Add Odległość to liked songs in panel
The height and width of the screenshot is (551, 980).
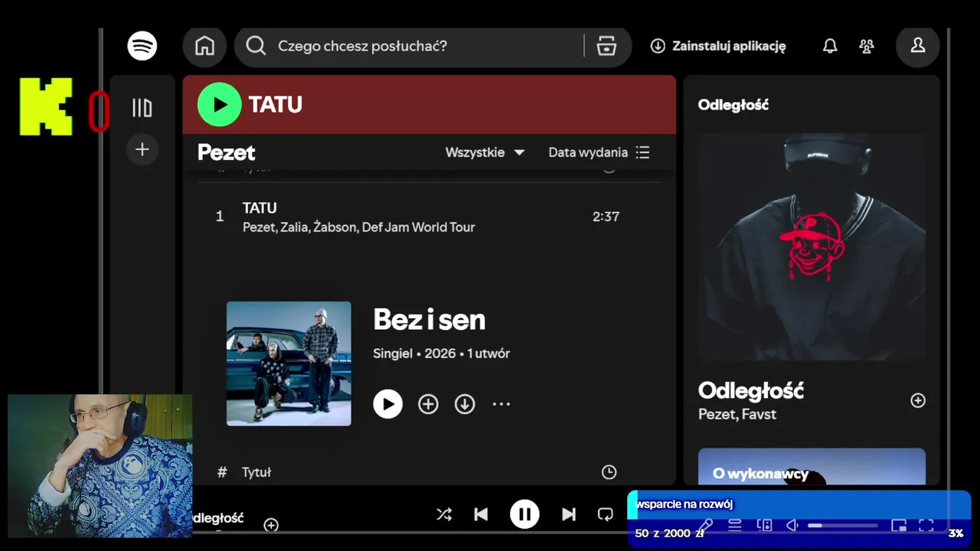point(918,400)
